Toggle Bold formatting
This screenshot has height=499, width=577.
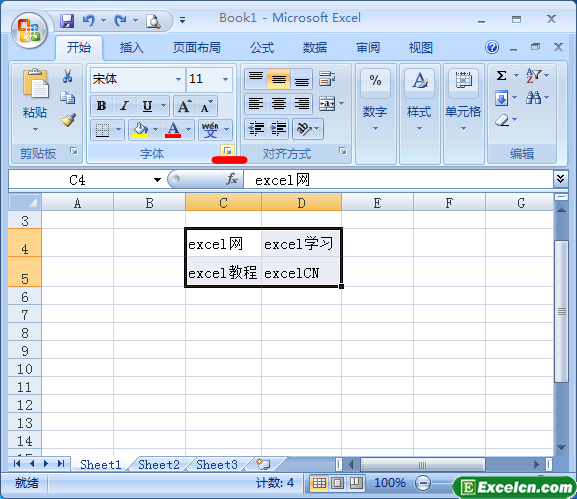pos(102,106)
